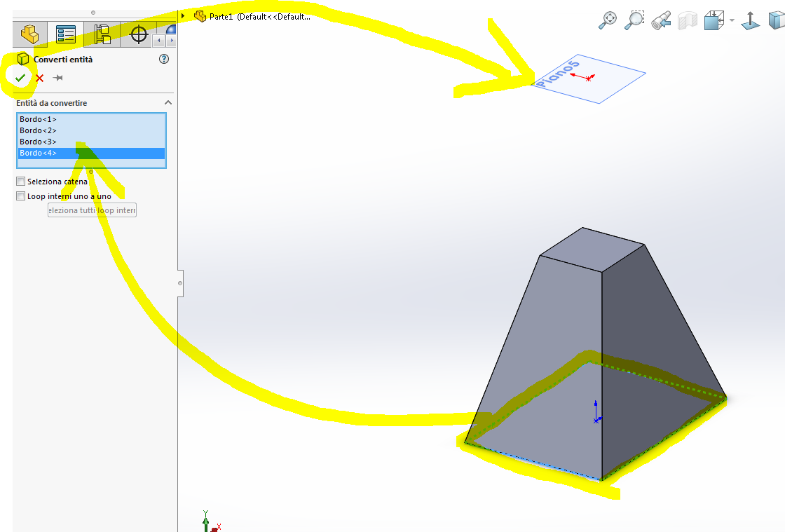Open the ConfigurationManager tab
This screenshot has height=532, width=785.
pos(102,33)
